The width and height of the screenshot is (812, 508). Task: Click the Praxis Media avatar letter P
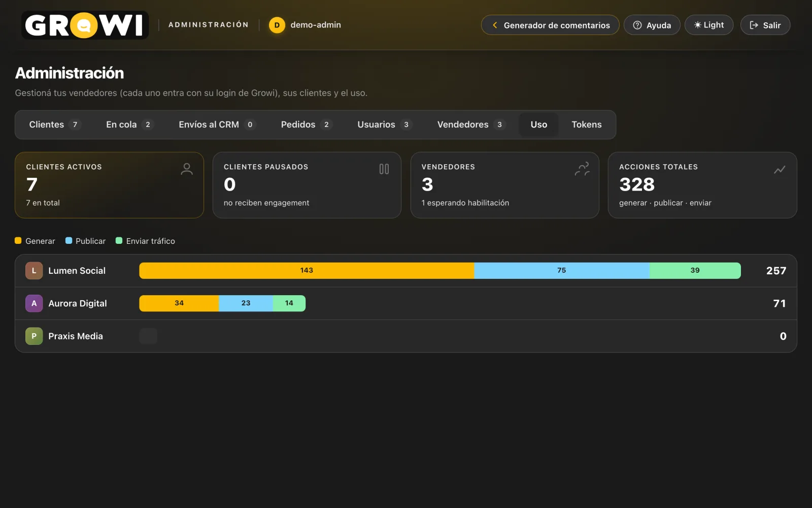34,336
